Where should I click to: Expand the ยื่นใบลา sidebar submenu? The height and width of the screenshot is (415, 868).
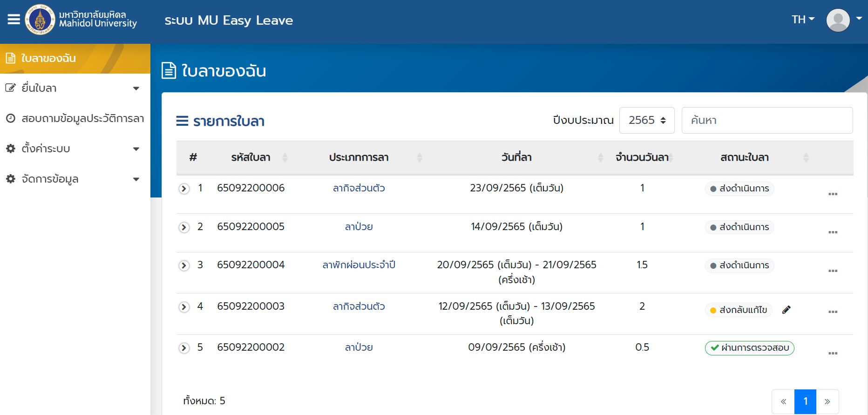pos(75,88)
